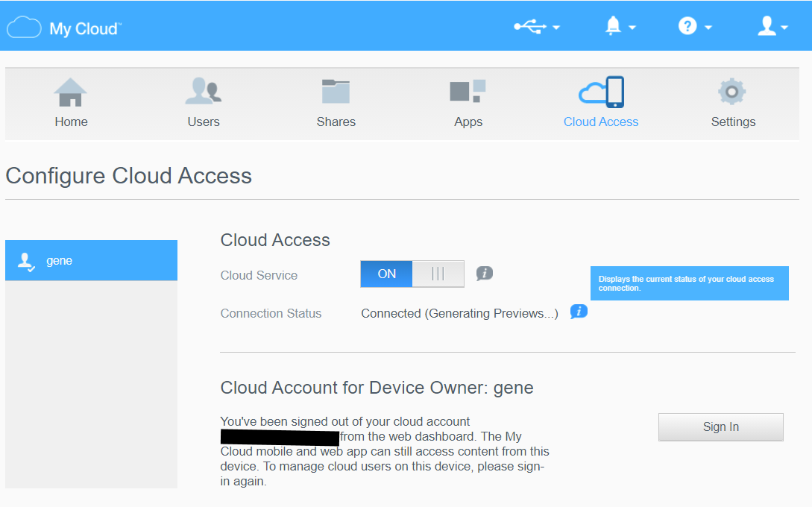Select the Cloud Access tab
The image size is (812, 507).
coord(601,103)
